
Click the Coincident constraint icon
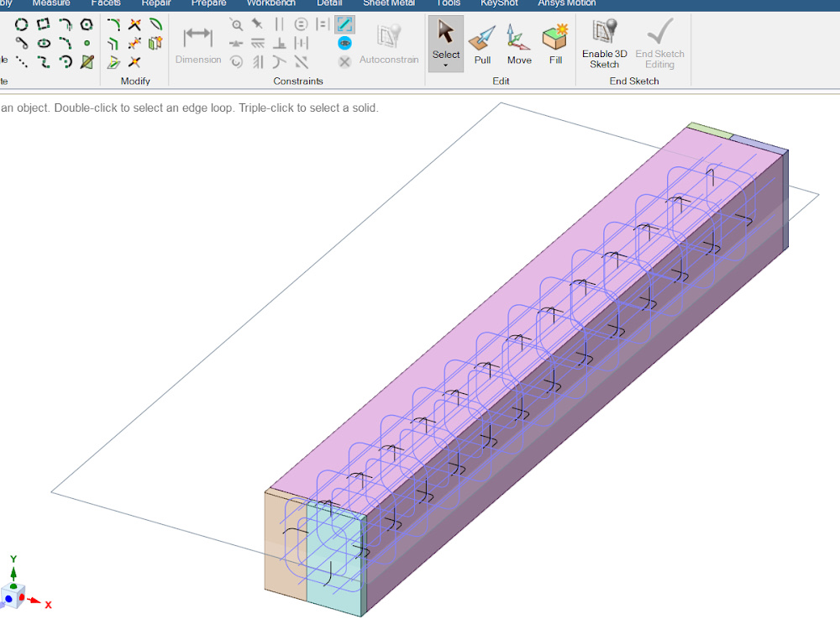[x=236, y=24]
